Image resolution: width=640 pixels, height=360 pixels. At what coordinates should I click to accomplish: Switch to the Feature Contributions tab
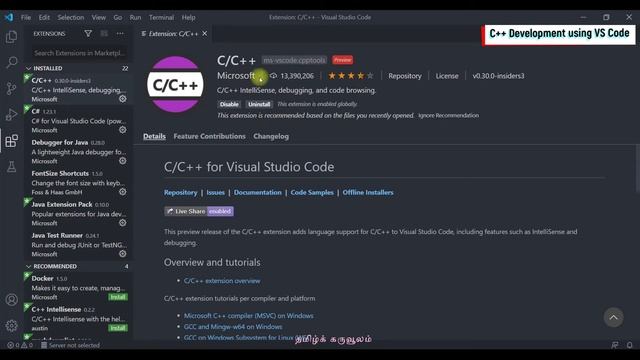[209, 136]
